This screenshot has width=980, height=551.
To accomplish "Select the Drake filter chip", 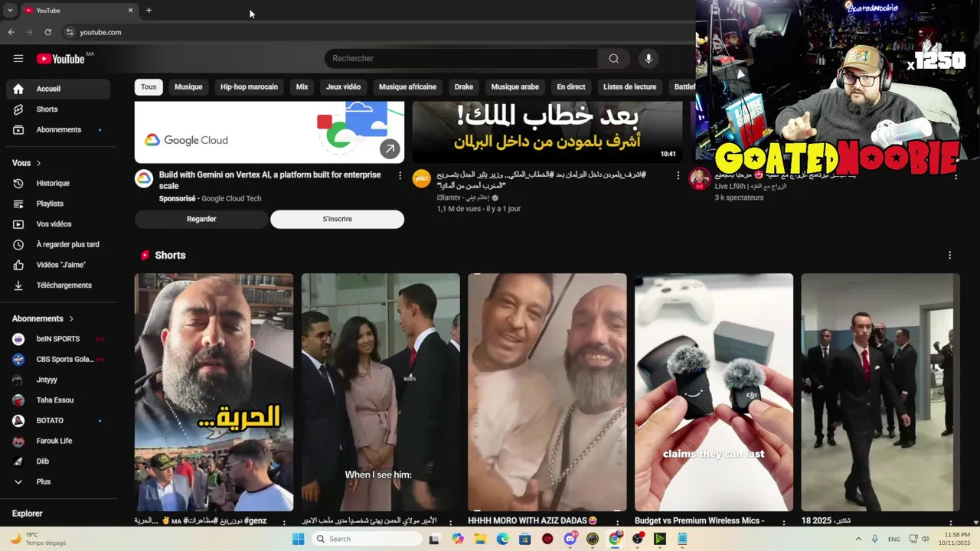I will point(464,86).
